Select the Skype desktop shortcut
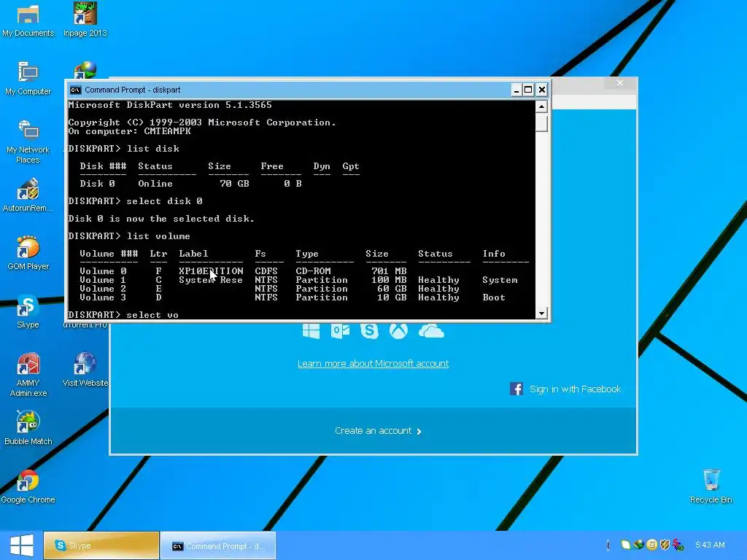747x560 pixels. (28, 312)
